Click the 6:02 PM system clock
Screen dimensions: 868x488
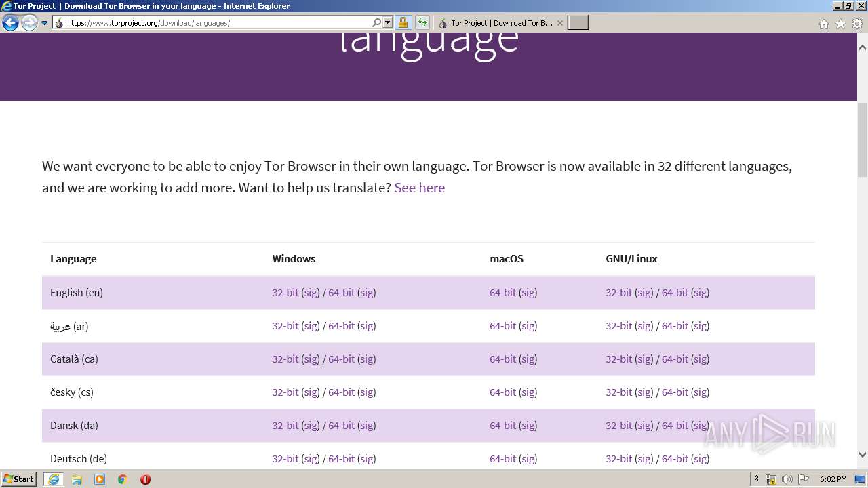(x=833, y=479)
